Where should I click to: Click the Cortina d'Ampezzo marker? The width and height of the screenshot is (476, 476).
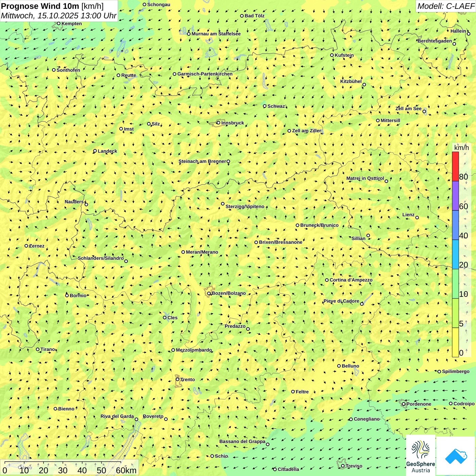coord(327,280)
